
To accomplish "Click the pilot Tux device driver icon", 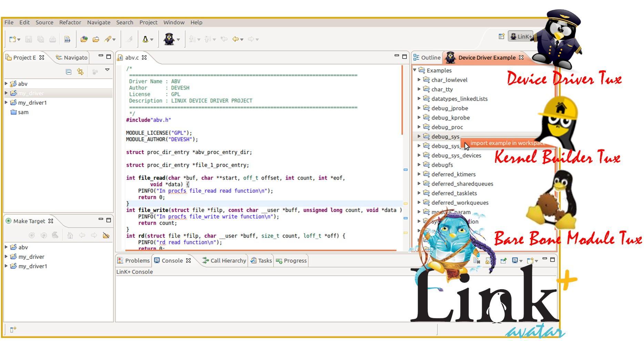I will click(x=169, y=39).
